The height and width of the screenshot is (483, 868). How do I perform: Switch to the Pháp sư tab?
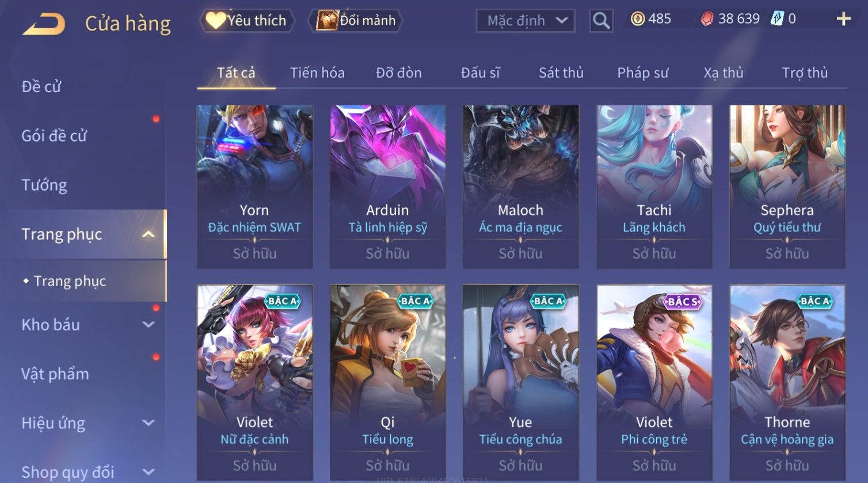pyautogui.click(x=642, y=73)
